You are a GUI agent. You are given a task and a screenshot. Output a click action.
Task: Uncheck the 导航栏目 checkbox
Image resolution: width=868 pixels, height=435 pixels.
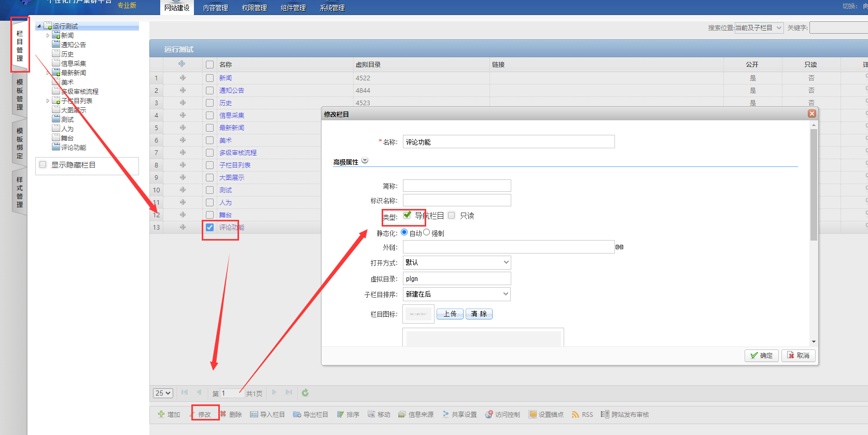[x=408, y=215]
